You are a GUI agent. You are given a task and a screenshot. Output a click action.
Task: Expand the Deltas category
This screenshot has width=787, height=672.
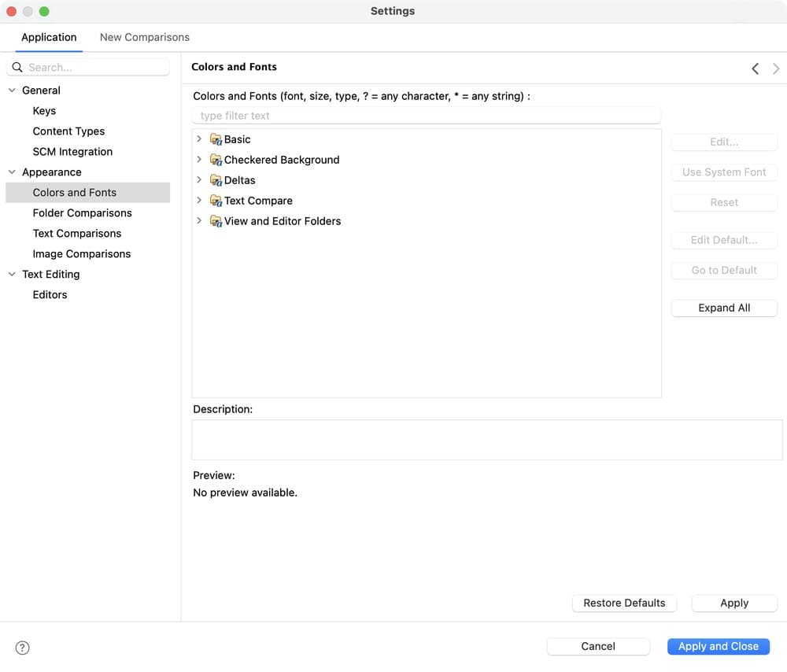coord(199,180)
